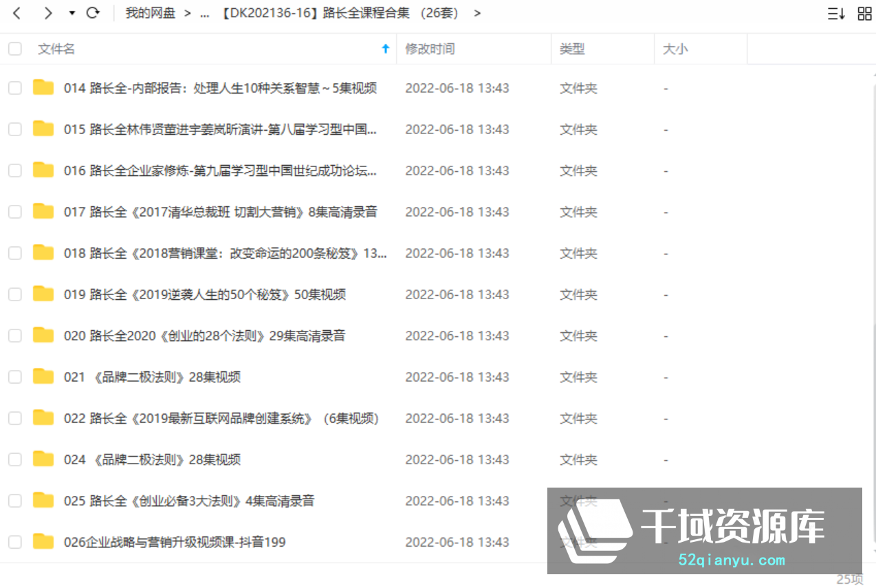The width and height of the screenshot is (876, 588).
Task: Check the box for folder 017
Action: point(14,212)
